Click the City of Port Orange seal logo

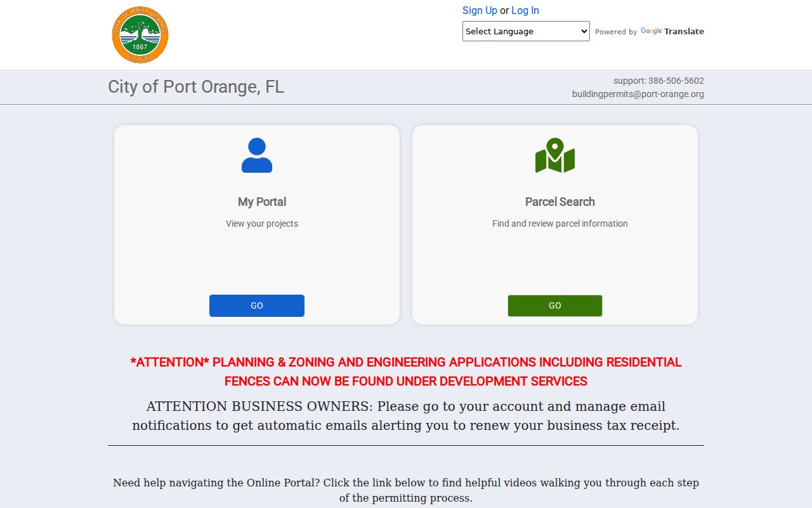tap(140, 35)
